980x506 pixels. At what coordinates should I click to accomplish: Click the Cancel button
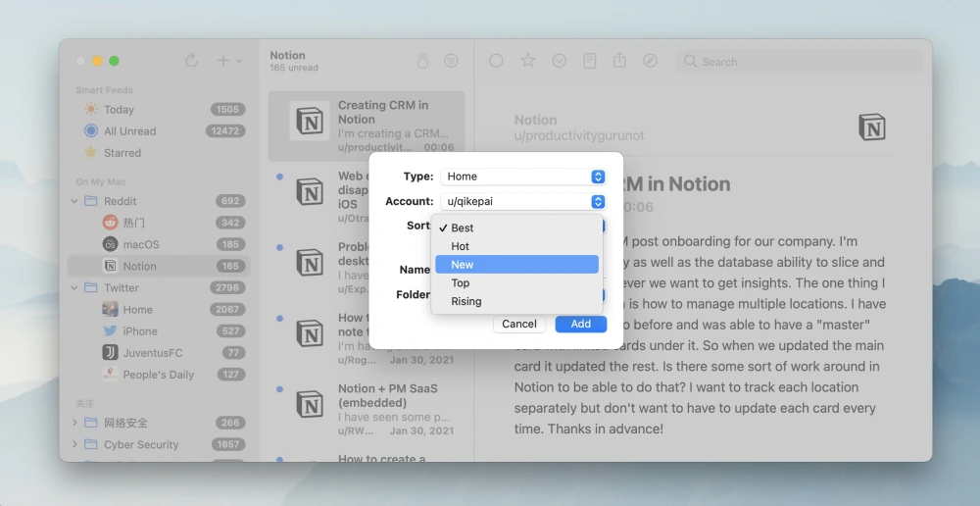(519, 324)
